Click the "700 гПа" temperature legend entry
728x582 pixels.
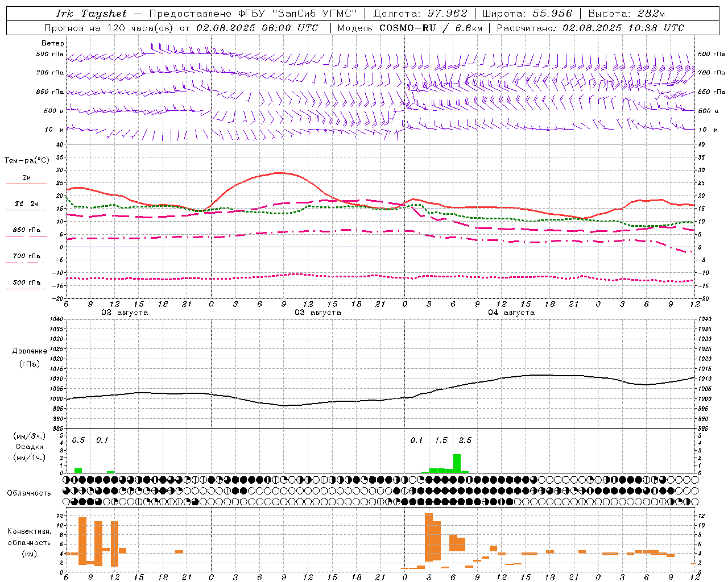tap(27, 256)
